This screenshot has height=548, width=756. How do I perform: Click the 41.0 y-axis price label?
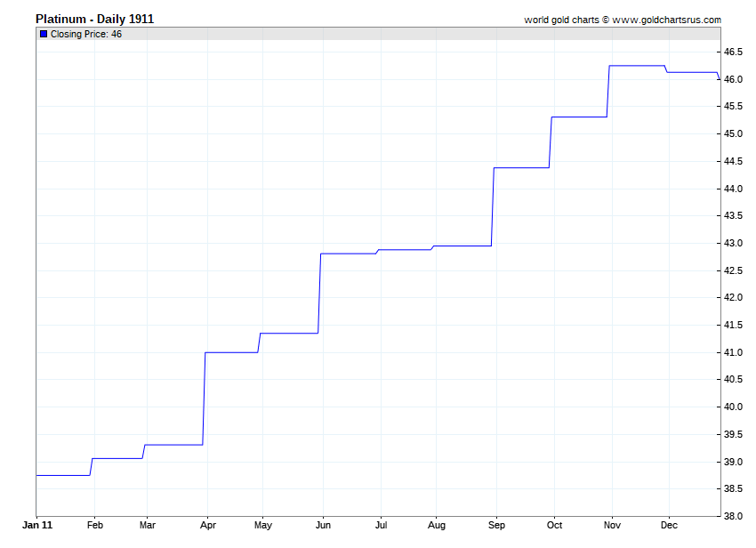pos(734,353)
